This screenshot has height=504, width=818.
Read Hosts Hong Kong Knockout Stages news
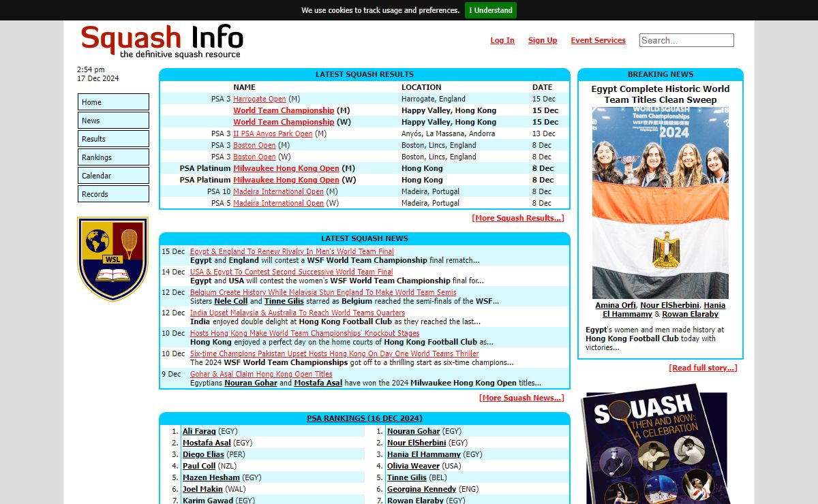point(305,333)
